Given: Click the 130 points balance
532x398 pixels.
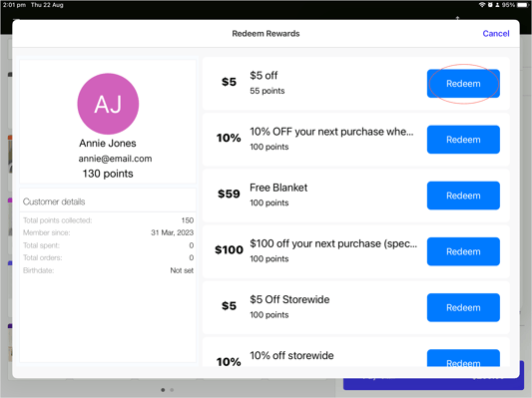Looking at the screenshot, I should coord(108,174).
